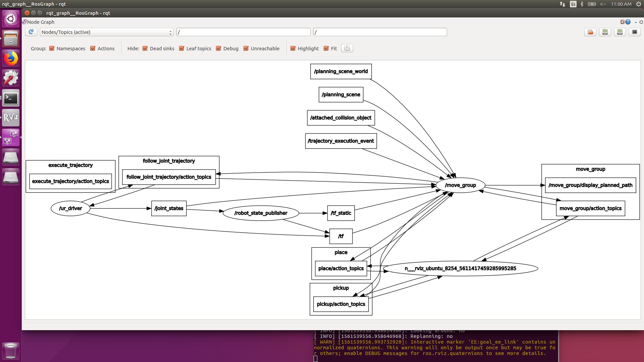The height and width of the screenshot is (362, 644).
Task: Click /tf_static topic box
Action: tap(341, 213)
